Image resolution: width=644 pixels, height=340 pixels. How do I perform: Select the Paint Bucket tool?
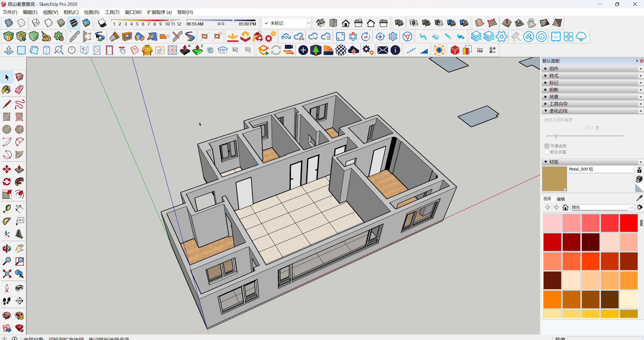[x=7, y=90]
